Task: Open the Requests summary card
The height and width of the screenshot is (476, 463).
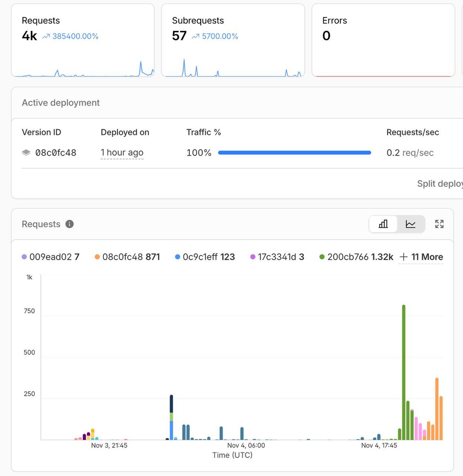Action: 83,40
